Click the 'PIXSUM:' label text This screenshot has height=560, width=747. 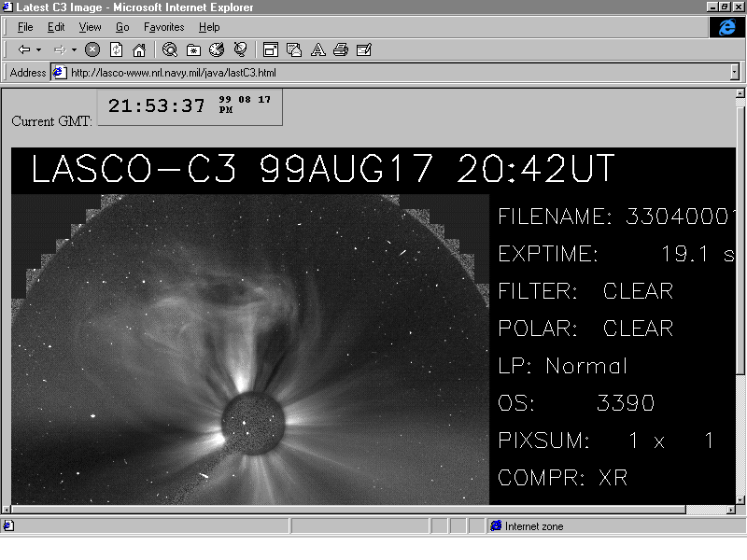point(544,441)
